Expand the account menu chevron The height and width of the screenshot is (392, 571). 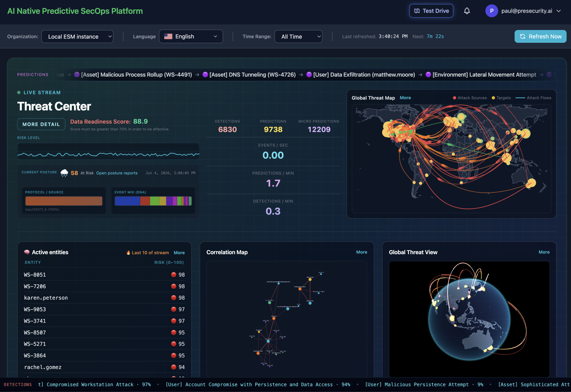[x=559, y=11]
